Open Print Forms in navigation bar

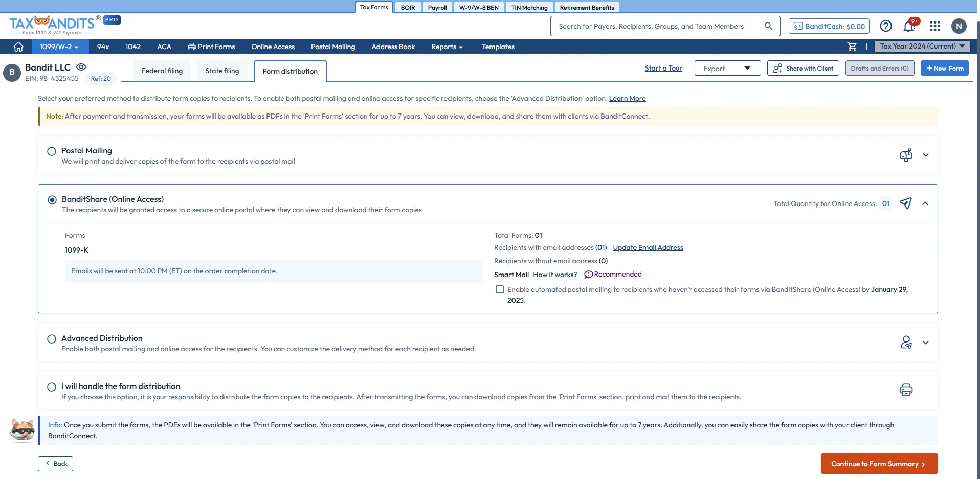[x=211, y=47]
